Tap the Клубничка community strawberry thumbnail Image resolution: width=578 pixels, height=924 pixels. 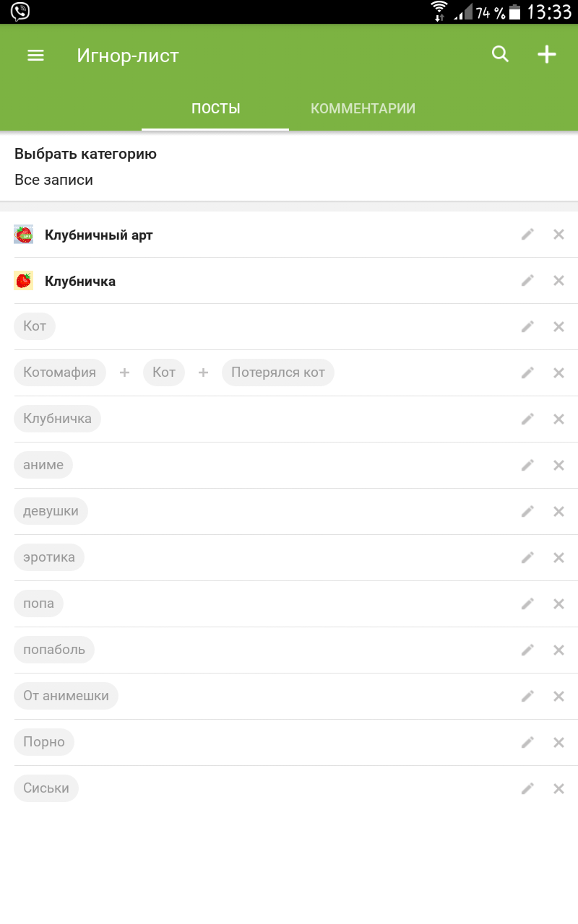24,281
